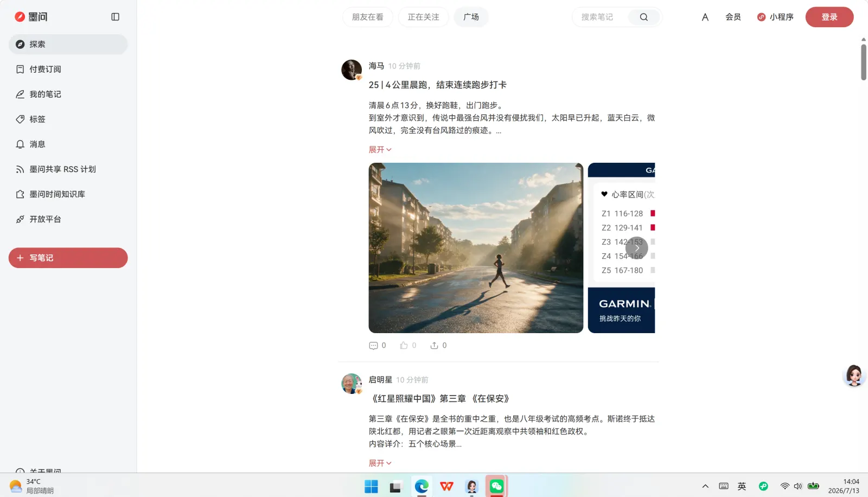Switch to 广场 tab
868x497 pixels.
pyautogui.click(x=471, y=17)
